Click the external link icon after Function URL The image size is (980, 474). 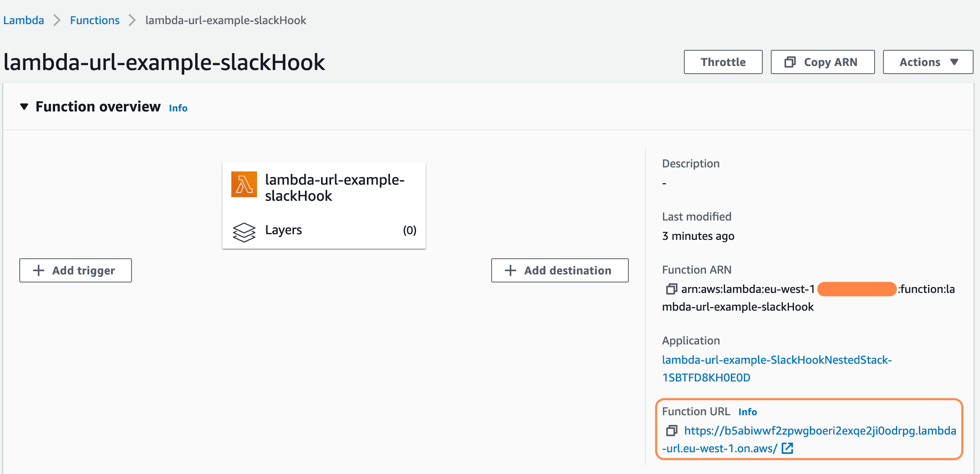coord(787,448)
